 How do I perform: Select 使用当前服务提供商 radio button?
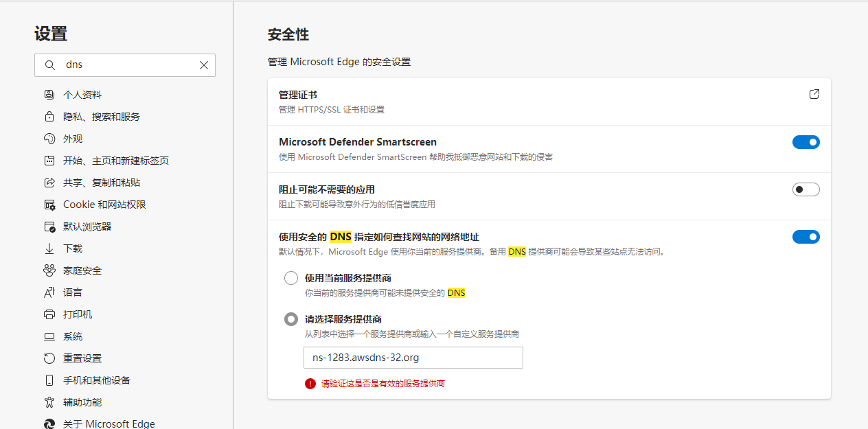(291, 278)
